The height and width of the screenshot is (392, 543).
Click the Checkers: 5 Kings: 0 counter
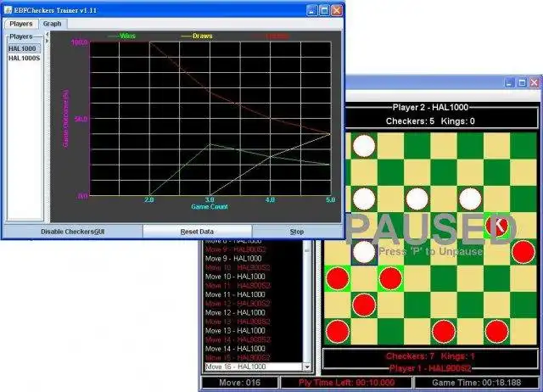[x=430, y=121]
